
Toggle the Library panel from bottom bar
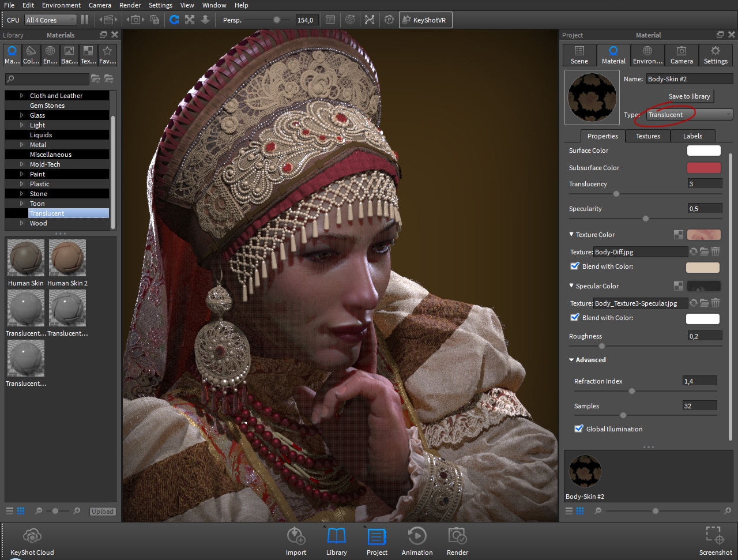pos(336,541)
